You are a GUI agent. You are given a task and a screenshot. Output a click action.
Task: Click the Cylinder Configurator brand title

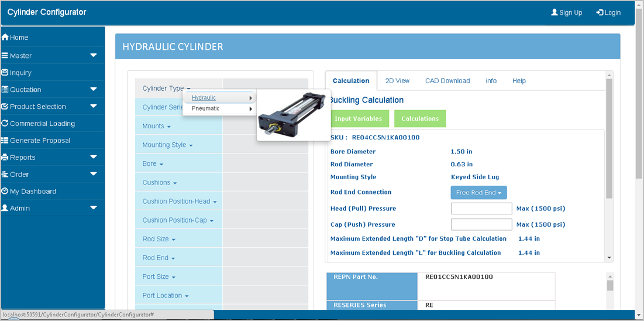click(x=47, y=12)
